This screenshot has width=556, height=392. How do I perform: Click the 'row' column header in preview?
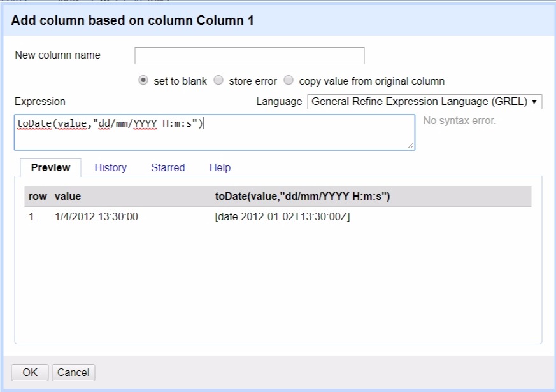pos(38,197)
